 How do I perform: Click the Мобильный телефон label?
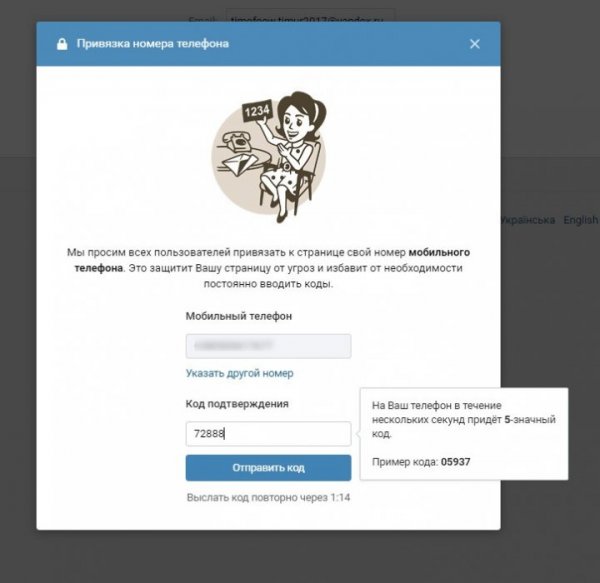tap(239, 316)
